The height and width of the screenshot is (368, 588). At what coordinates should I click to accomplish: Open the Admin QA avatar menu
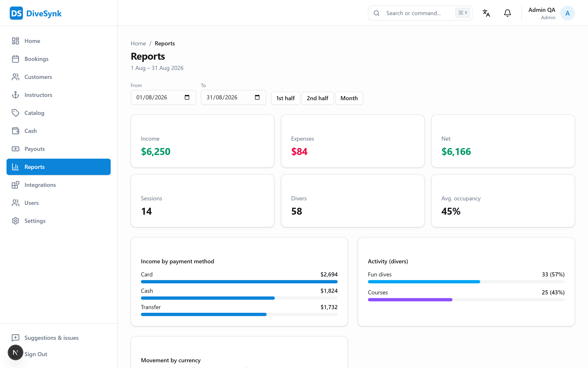coord(567,13)
